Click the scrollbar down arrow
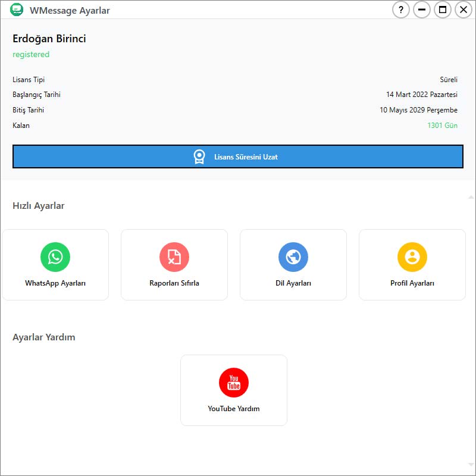Screen dimensions: 476x476 471,465
